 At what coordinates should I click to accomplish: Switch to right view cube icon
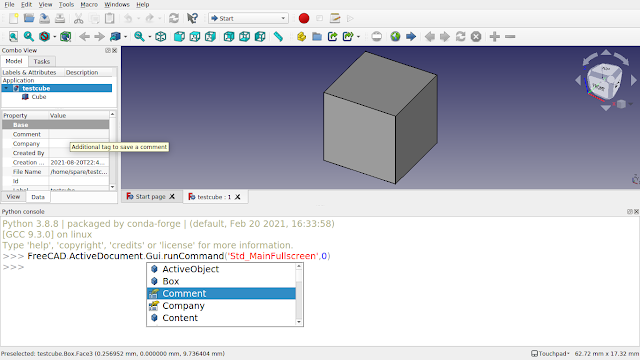tap(210, 37)
